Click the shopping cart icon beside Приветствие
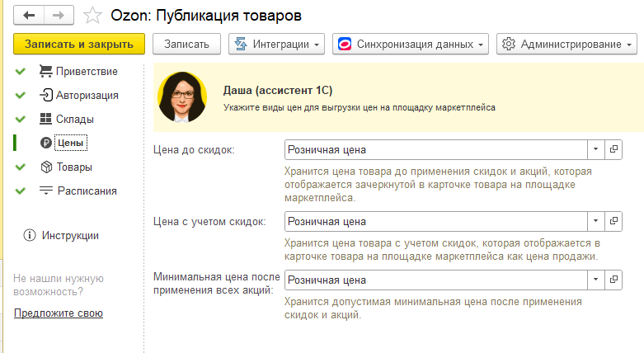The width and height of the screenshot is (644, 353). pyautogui.click(x=45, y=71)
